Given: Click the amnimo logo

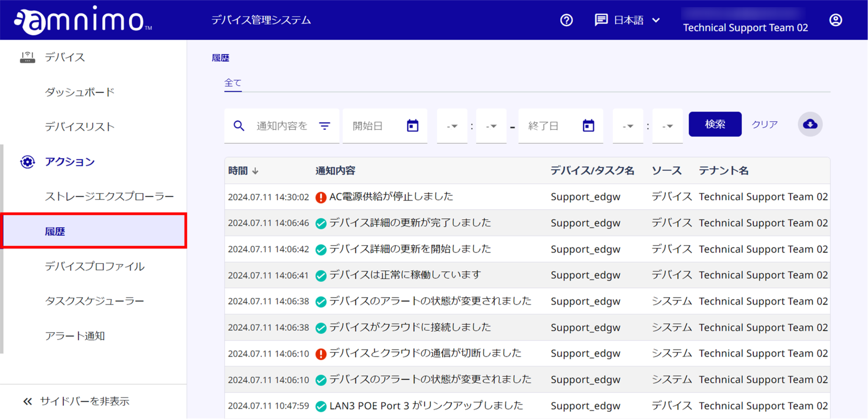Looking at the screenshot, I should [x=81, y=20].
